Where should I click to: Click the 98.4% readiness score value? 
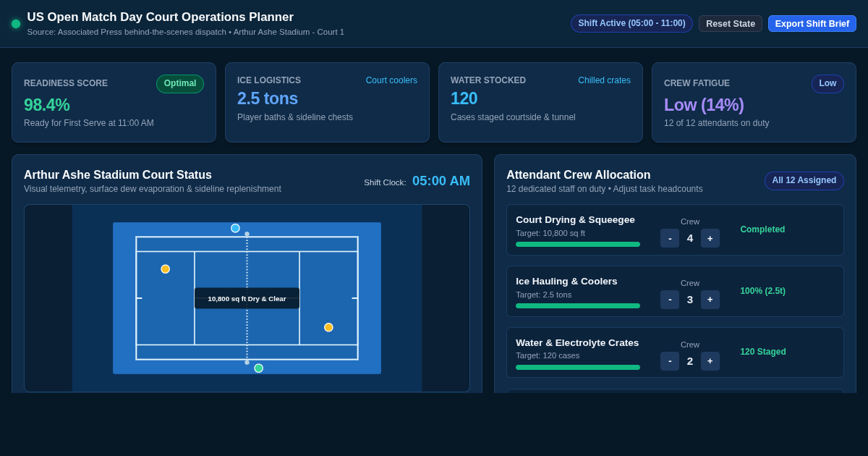(x=47, y=105)
